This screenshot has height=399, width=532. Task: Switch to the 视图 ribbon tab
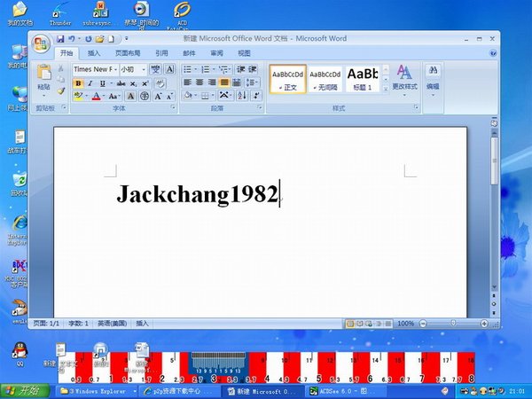point(244,53)
